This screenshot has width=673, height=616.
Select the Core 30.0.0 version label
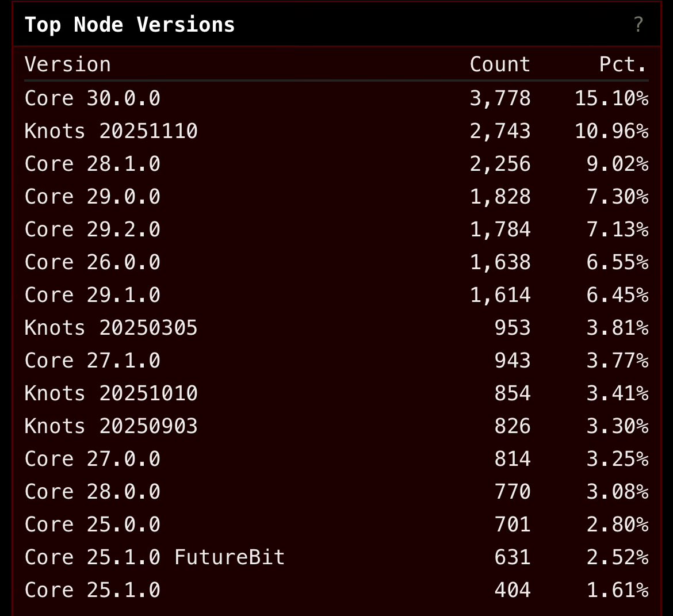(x=92, y=98)
